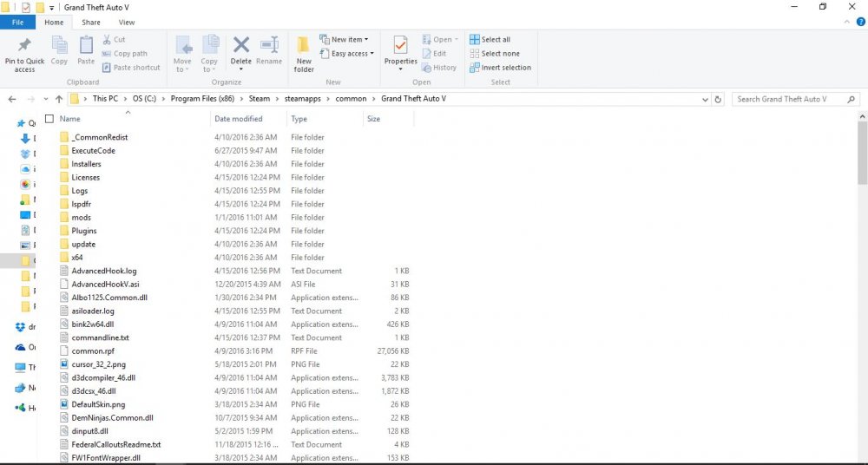Click the Copy to icon
Viewport: 868px width, 465px height.
[x=210, y=44]
